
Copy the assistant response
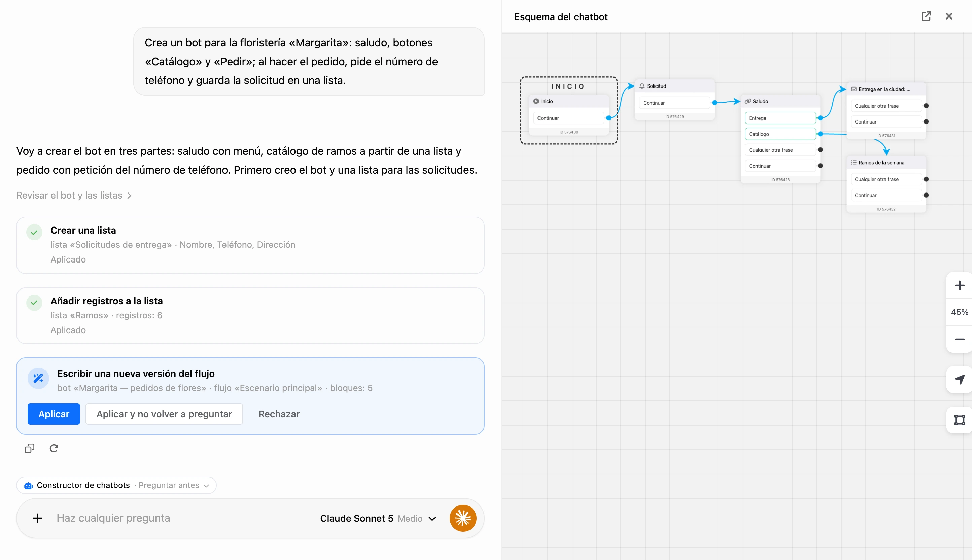pyautogui.click(x=30, y=448)
